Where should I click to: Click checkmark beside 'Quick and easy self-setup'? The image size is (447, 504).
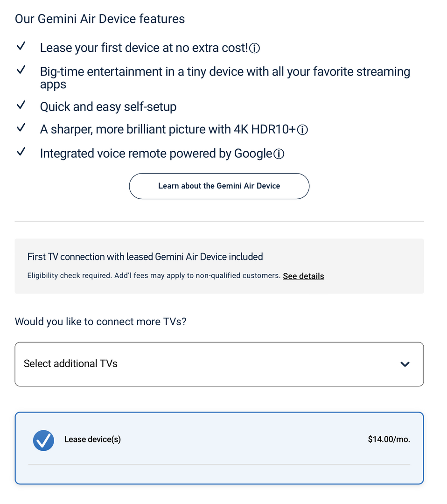click(x=21, y=105)
